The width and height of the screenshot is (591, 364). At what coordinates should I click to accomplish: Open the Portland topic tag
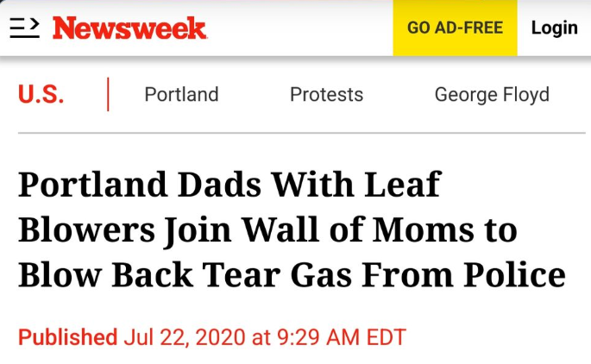click(x=182, y=94)
